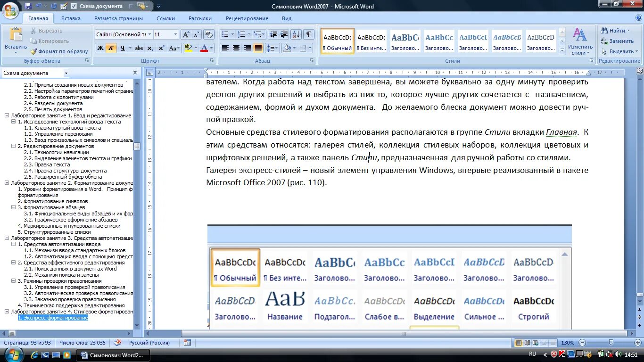This screenshot has width=644, height=362.
Task: Save the document from Quick Access toolbar
Action: click(28, 6)
